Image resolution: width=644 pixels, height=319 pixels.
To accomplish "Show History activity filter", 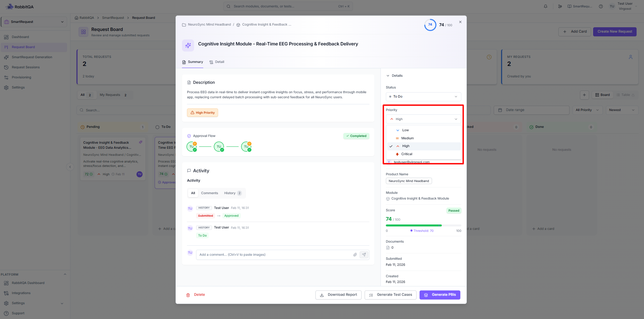I will point(233,193).
